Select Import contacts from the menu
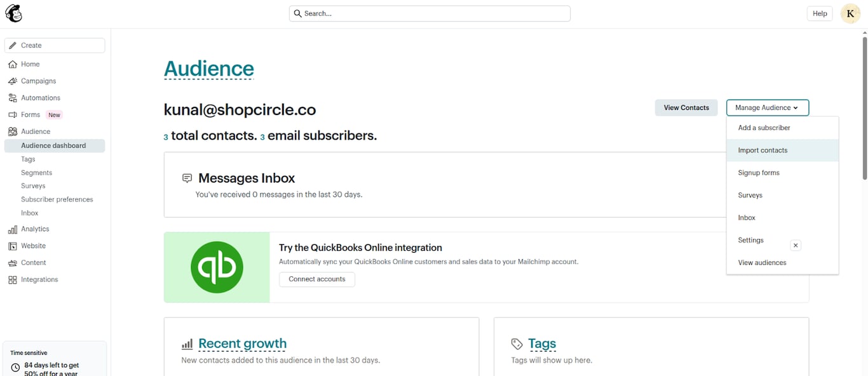868x376 pixels. [x=763, y=151]
